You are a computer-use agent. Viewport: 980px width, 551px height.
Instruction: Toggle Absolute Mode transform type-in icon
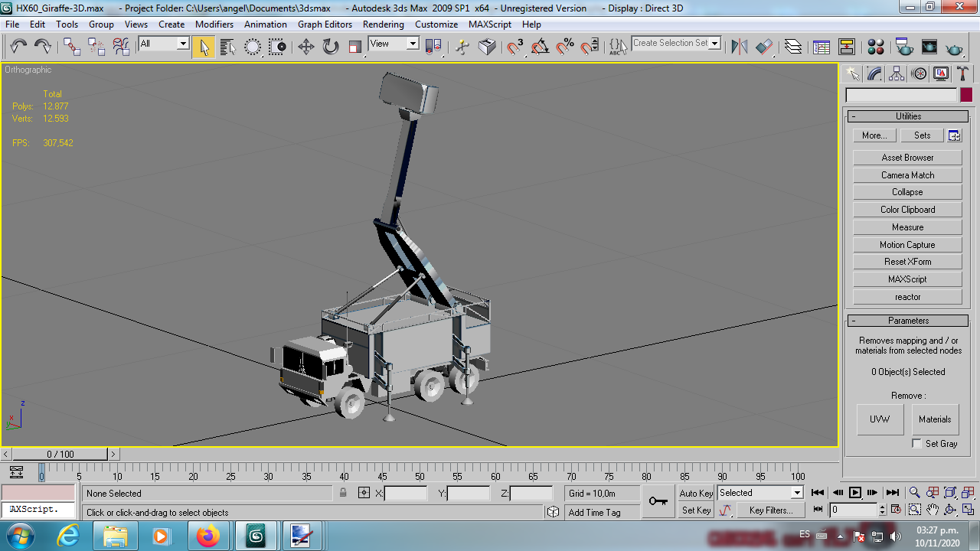coord(364,494)
